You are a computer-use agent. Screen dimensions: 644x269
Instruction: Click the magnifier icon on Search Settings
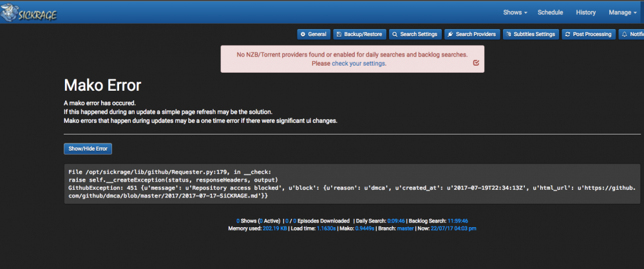click(395, 35)
